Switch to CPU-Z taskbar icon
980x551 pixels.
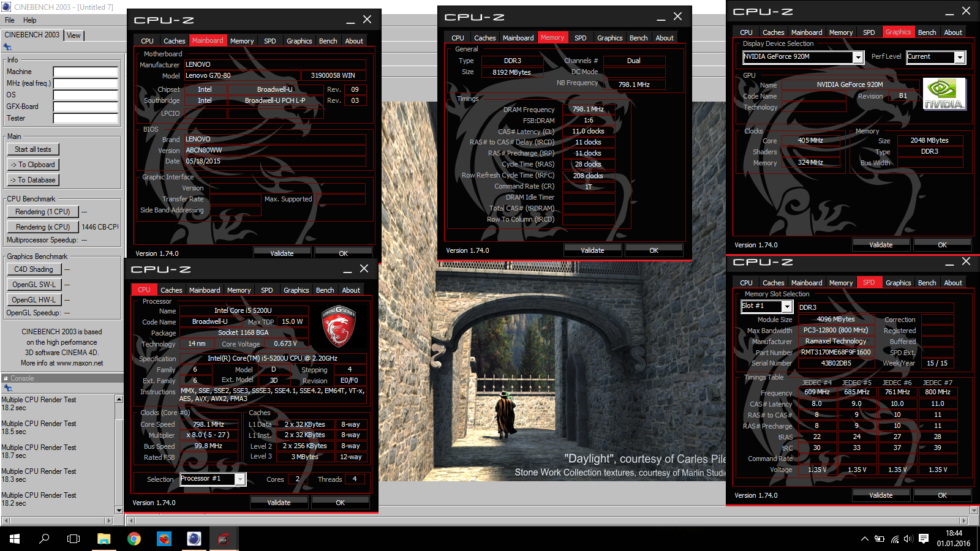(224, 539)
